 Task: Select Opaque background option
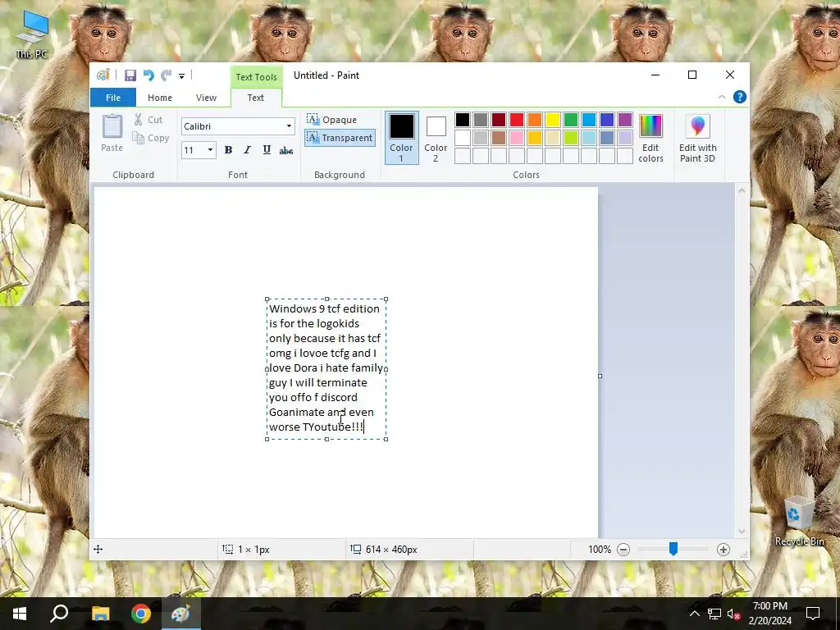coord(332,120)
